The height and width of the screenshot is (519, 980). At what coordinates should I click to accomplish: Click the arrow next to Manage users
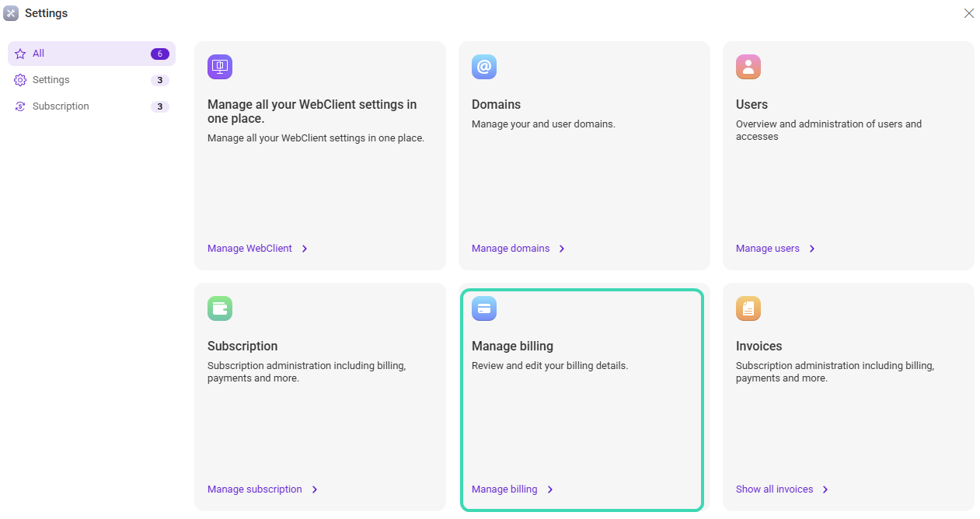pyautogui.click(x=812, y=249)
